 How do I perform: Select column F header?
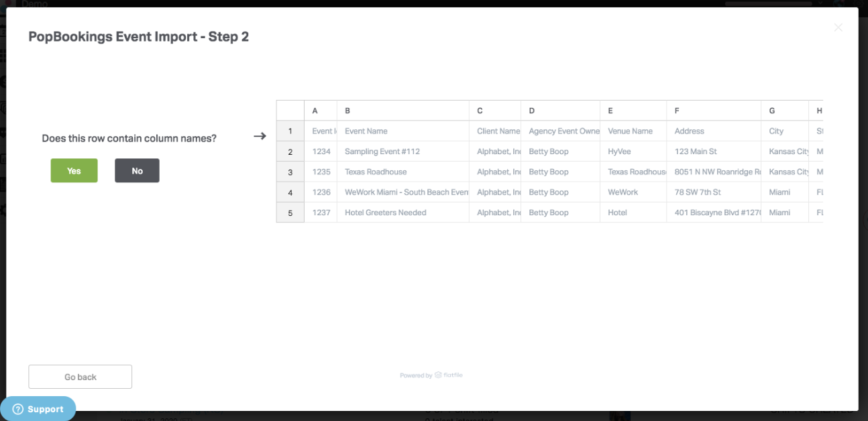point(714,111)
